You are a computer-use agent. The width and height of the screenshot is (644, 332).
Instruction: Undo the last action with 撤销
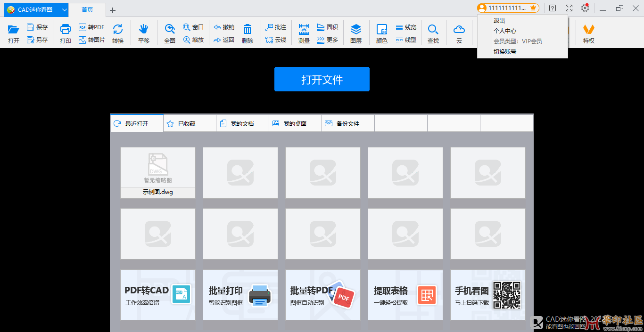click(224, 27)
